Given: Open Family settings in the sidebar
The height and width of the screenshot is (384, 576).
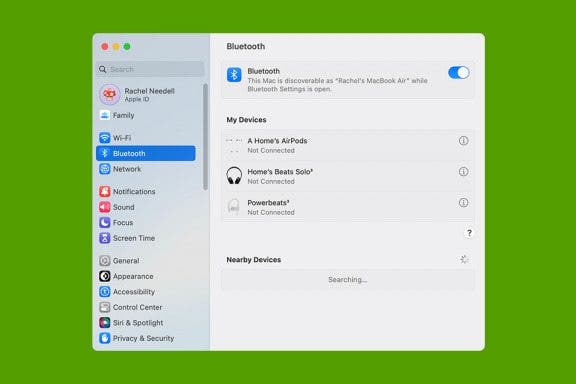Looking at the screenshot, I should (145, 115).
